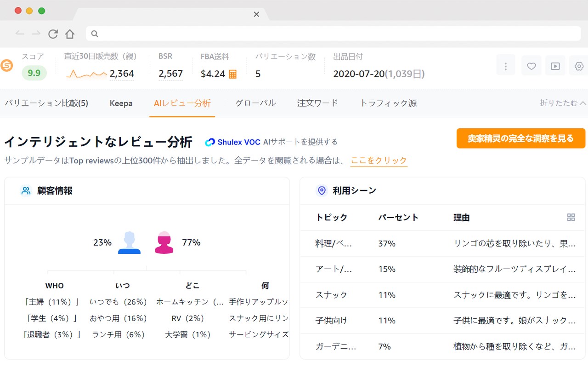588x368 pixels.
Task: Open the three-dot more options menu
Action: point(506,66)
